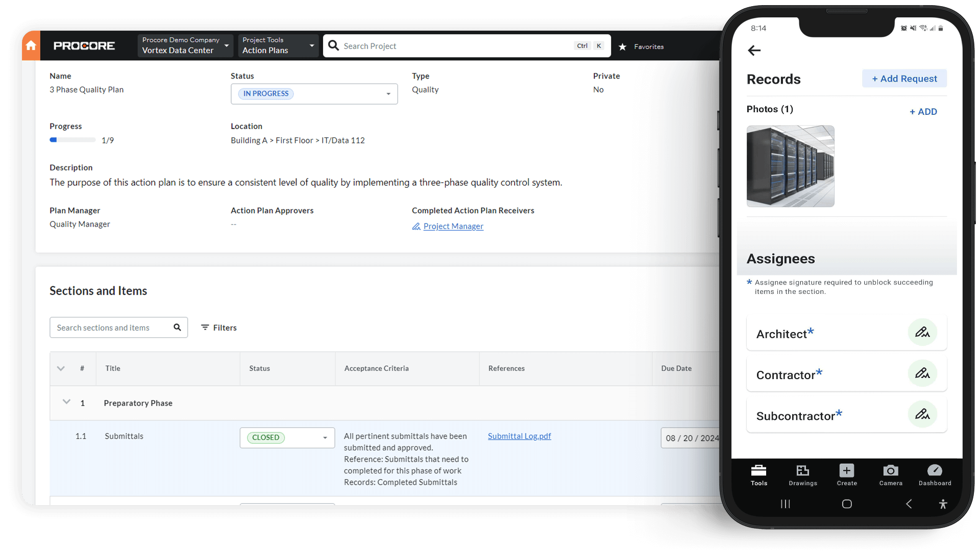
Task: Open the Action Plans menu tab
Action: (277, 45)
